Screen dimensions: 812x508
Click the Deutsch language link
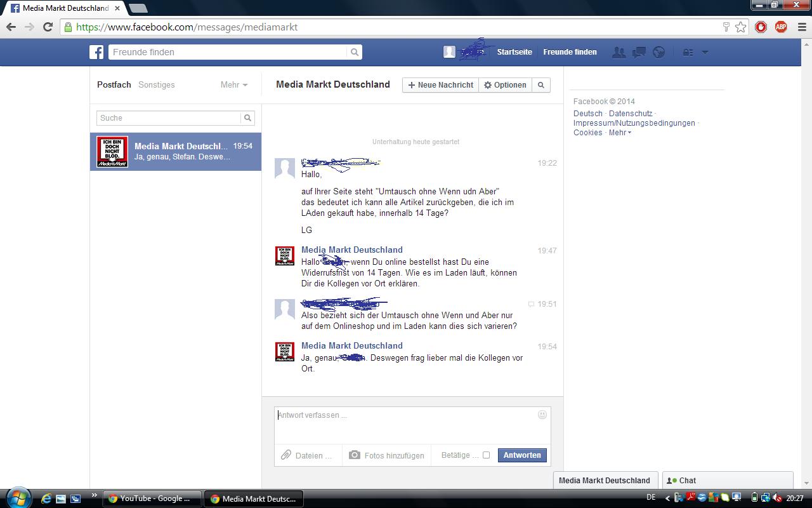pyautogui.click(x=588, y=114)
